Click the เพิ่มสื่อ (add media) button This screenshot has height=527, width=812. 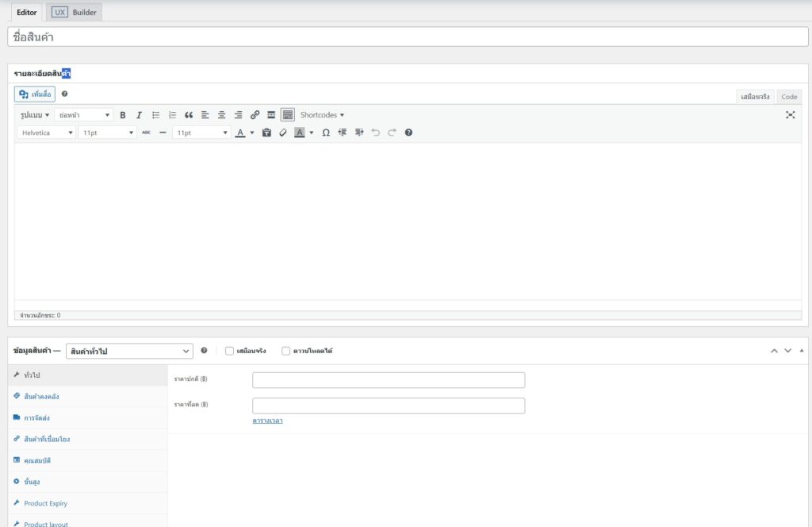pos(35,94)
